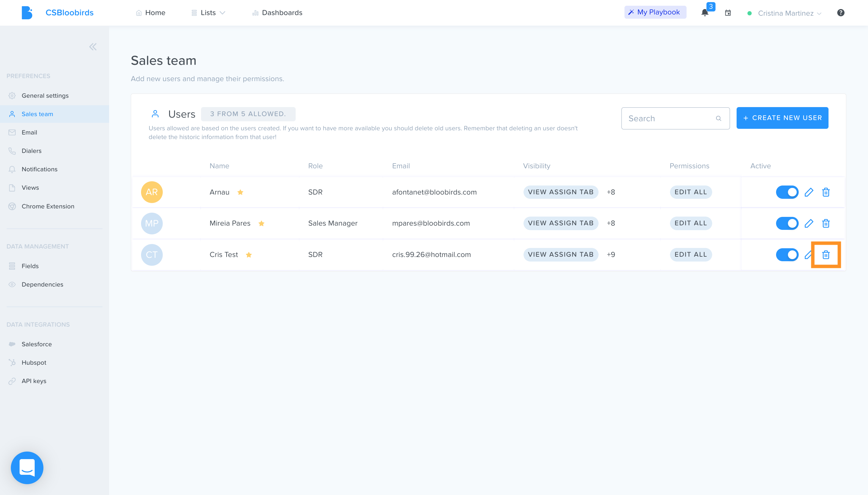This screenshot has height=495, width=868.
Task: Click the search magnifier icon
Action: coord(719,118)
